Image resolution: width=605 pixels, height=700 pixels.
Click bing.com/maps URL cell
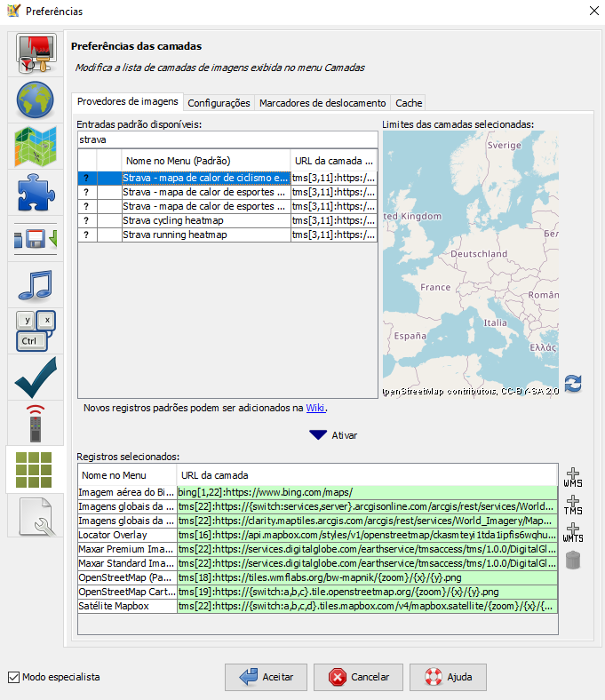tap(368, 492)
